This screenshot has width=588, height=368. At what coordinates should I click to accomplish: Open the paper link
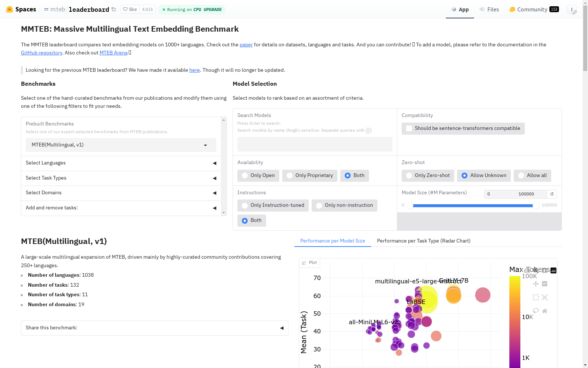point(246,45)
